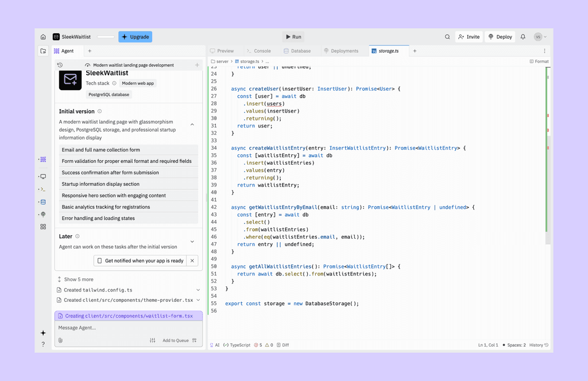This screenshot has height=381, width=588.
Task: Click the Run button
Action: pos(292,36)
